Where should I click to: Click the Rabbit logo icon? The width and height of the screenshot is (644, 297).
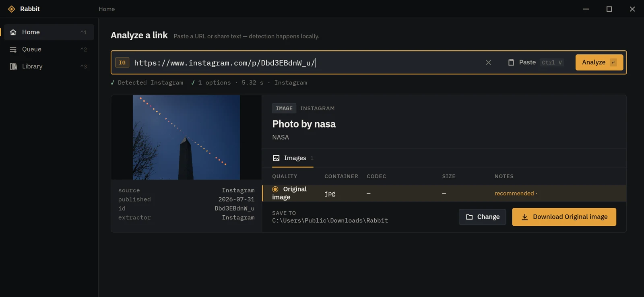tap(12, 9)
